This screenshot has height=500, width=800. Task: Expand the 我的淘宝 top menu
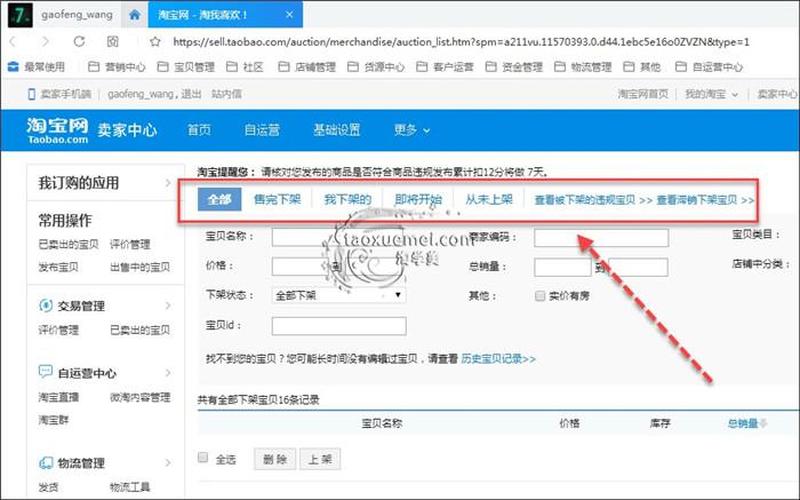711,94
